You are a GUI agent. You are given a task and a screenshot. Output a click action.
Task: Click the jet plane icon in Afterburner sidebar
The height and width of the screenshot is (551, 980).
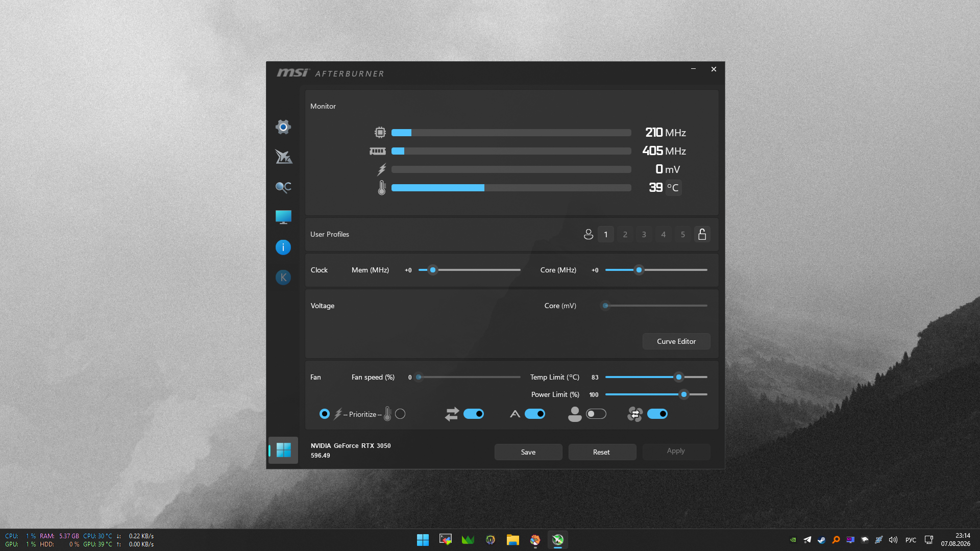[x=283, y=157]
